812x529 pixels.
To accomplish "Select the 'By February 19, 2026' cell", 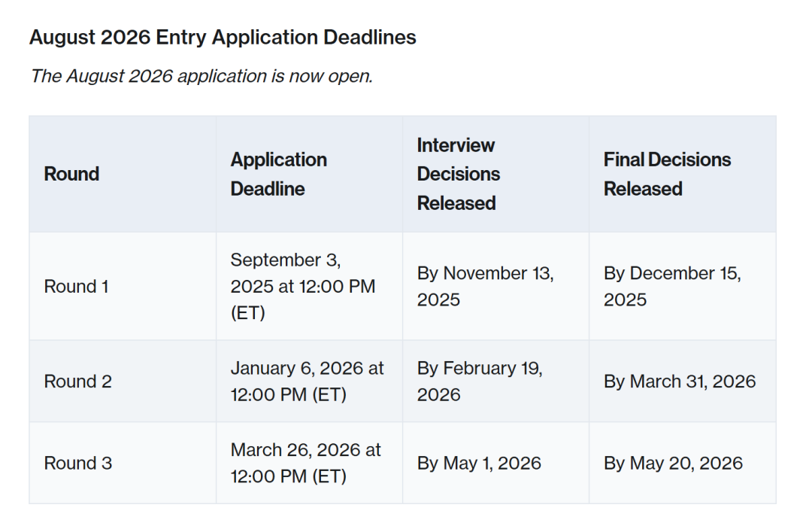I will pos(480,382).
